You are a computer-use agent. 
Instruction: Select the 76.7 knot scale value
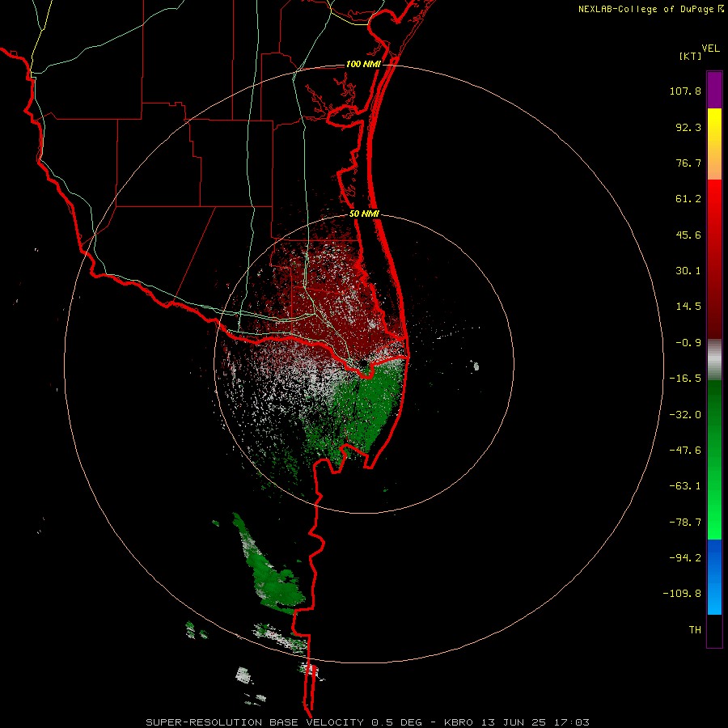click(688, 163)
